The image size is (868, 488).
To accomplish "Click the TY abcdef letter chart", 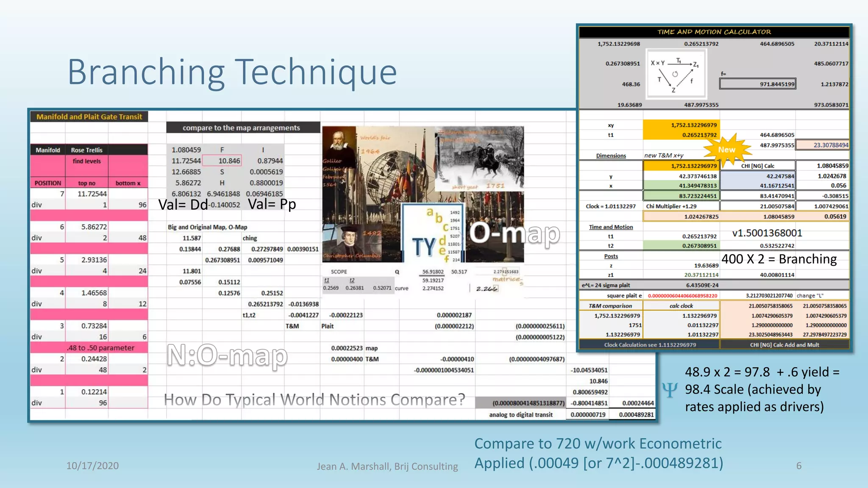I will pos(434,234).
